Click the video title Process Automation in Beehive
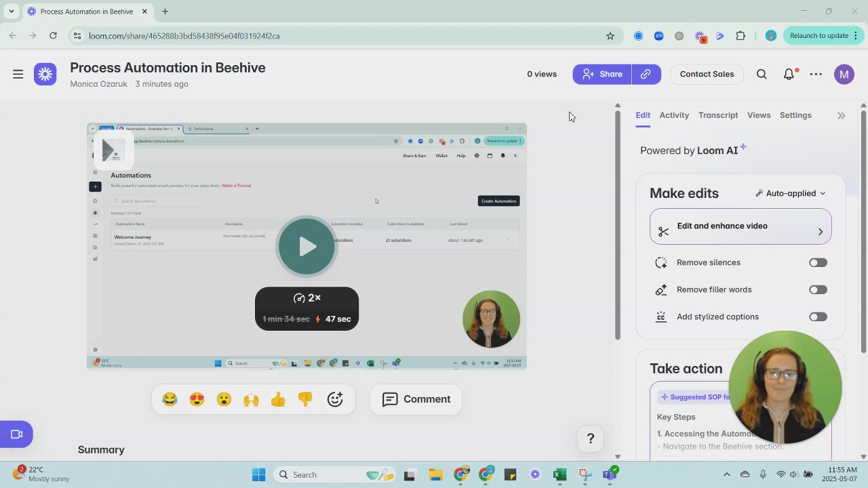The height and width of the screenshot is (488, 868). (167, 68)
